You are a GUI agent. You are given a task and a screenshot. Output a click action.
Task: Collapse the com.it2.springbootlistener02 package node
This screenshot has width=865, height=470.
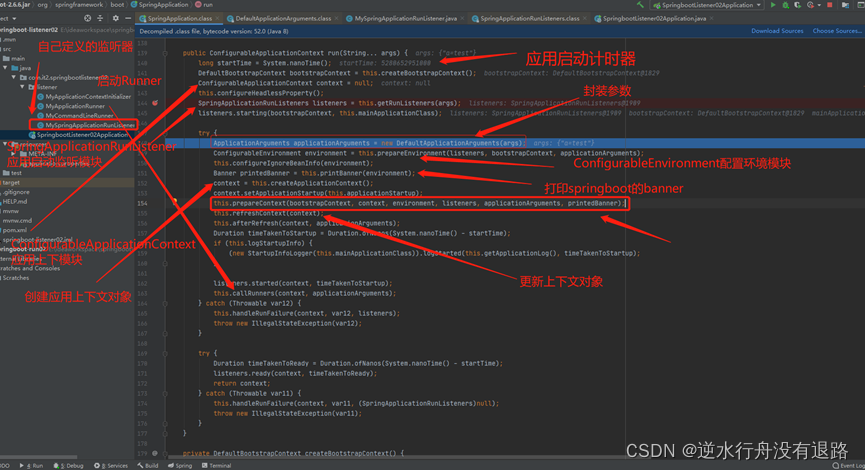14,77
